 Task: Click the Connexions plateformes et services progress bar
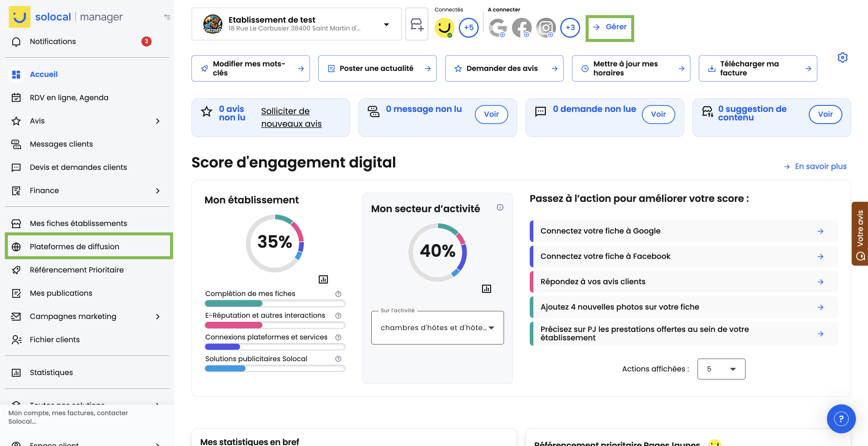[275, 347]
